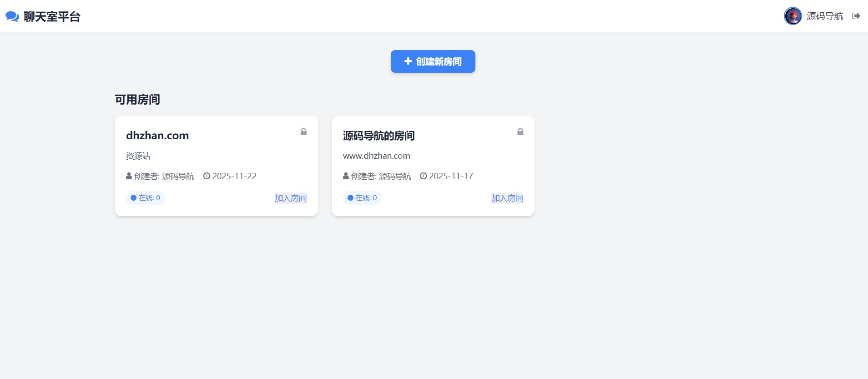Click clock icon beside 2025-11-22
The image size is (868, 379).
click(207, 176)
